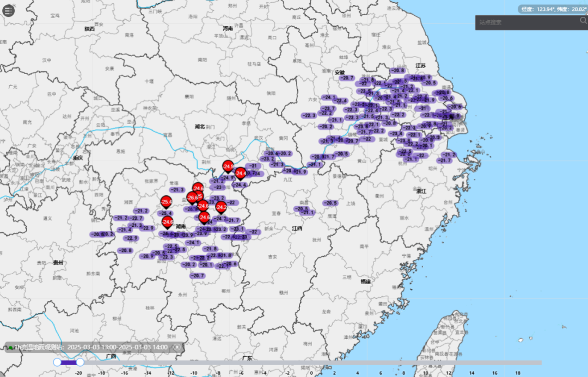Click the right handle of range slider
Viewport: 588px width, 377px height.
point(80,362)
